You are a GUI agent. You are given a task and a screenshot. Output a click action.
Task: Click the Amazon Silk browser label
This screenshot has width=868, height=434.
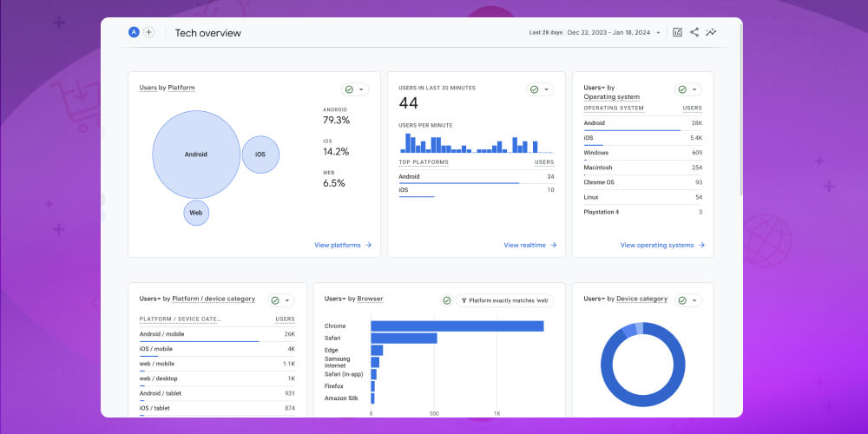pos(341,398)
